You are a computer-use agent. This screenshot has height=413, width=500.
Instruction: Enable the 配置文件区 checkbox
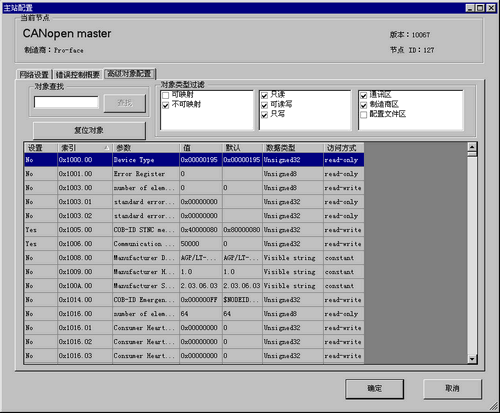(363, 115)
